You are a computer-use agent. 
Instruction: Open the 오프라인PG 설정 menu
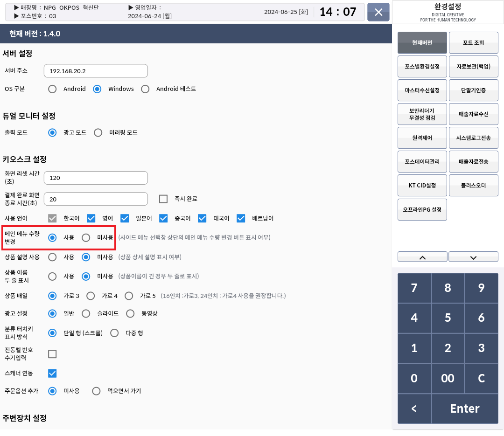(x=422, y=209)
